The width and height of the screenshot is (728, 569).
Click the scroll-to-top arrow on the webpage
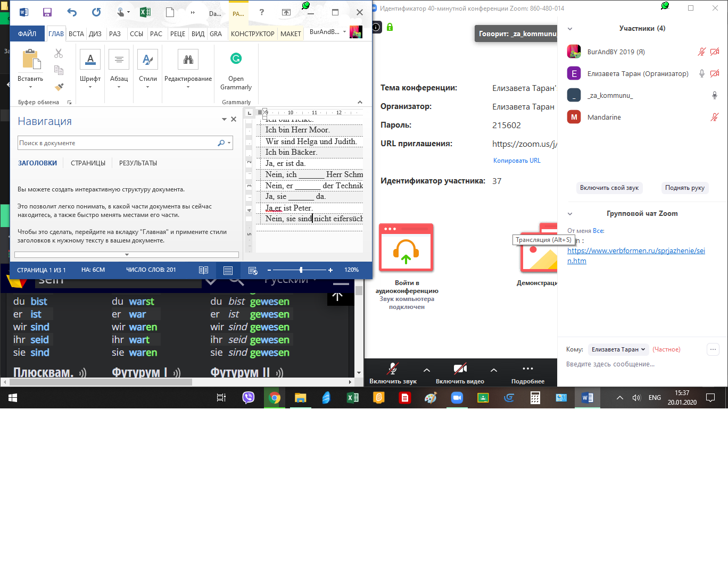click(337, 297)
